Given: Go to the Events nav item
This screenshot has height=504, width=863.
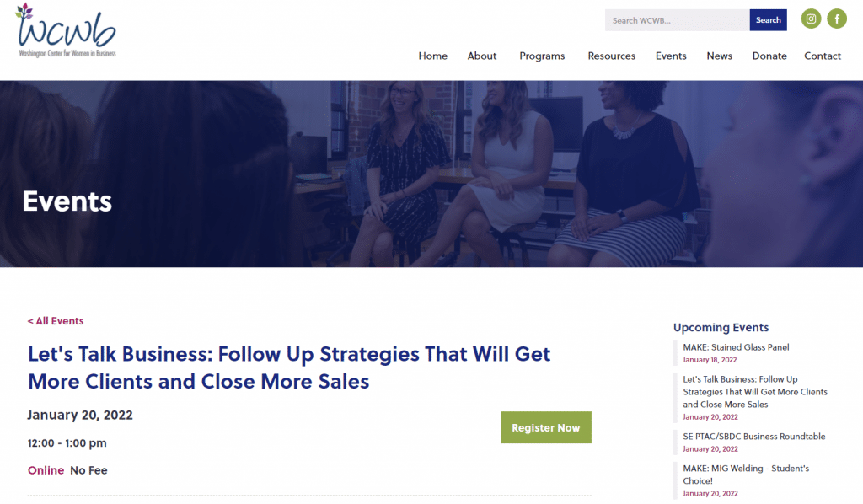Looking at the screenshot, I should [670, 56].
